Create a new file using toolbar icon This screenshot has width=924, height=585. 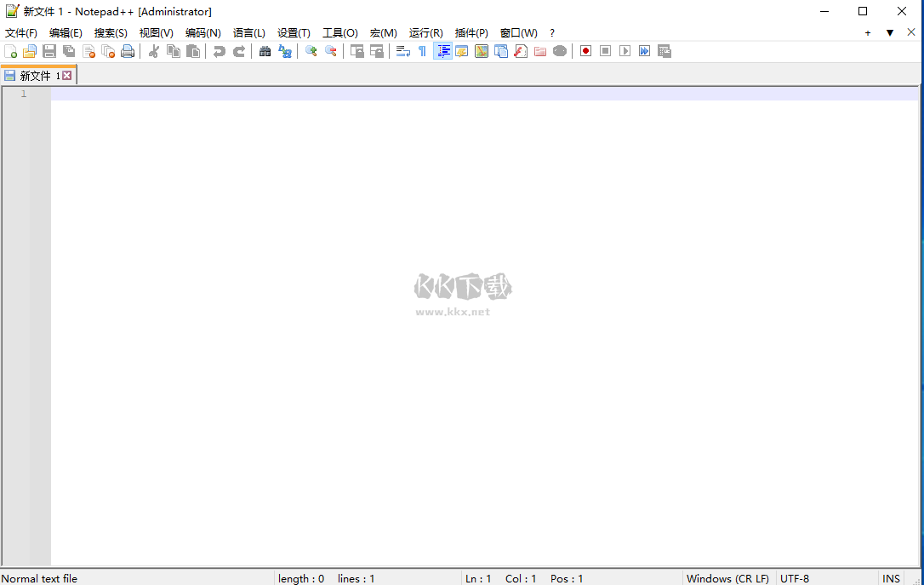tap(11, 51)
